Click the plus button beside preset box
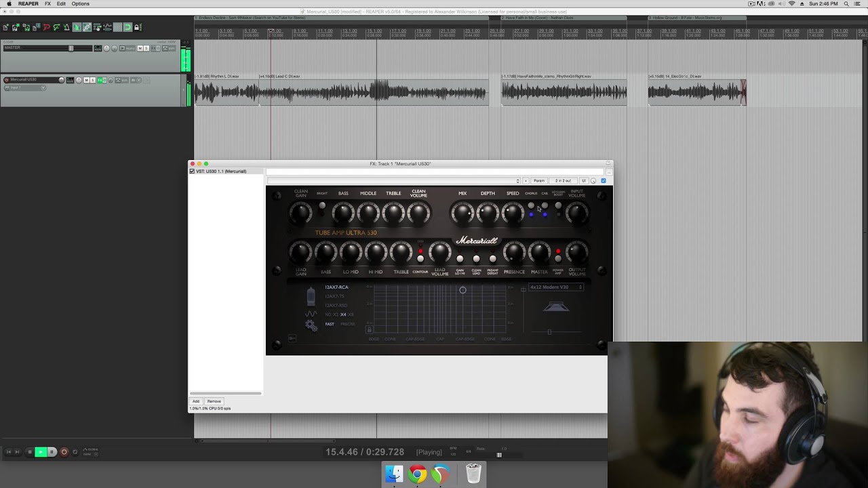The height and width of the screenshot is (488, 868). (526, 181)
